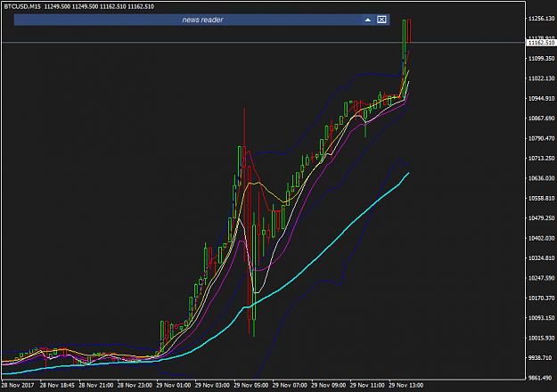Click the 10247.590 price scale label

point(541,278)
